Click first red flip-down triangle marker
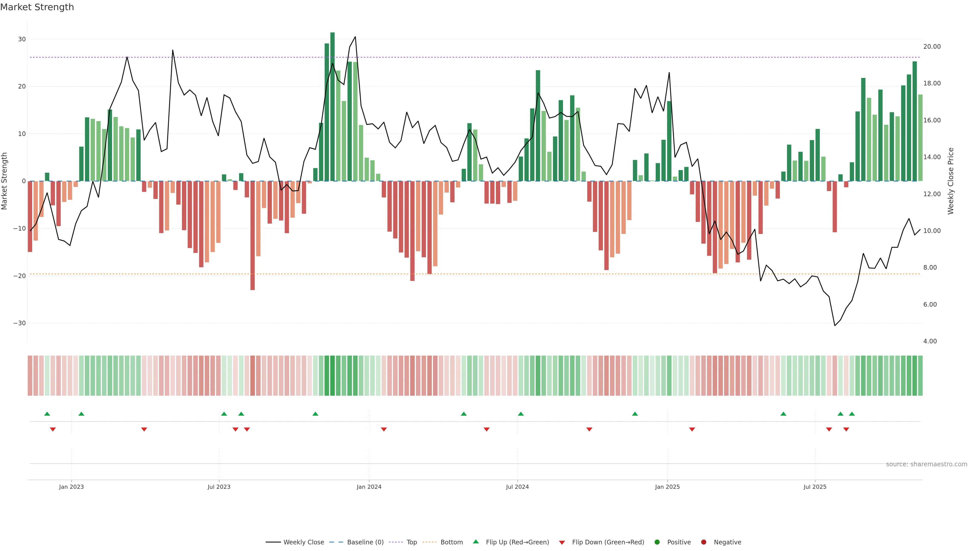Screen dimensions: 980x551 point(53,429)
